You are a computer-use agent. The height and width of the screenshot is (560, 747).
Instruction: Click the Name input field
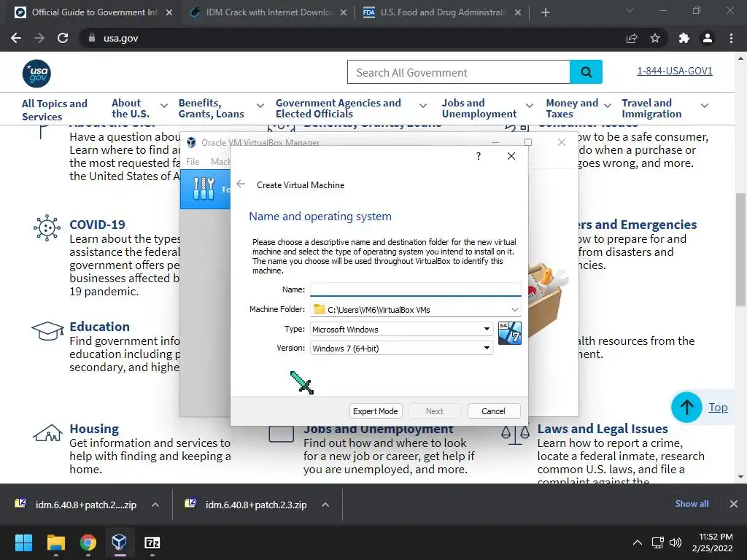(x=415, y=289)
